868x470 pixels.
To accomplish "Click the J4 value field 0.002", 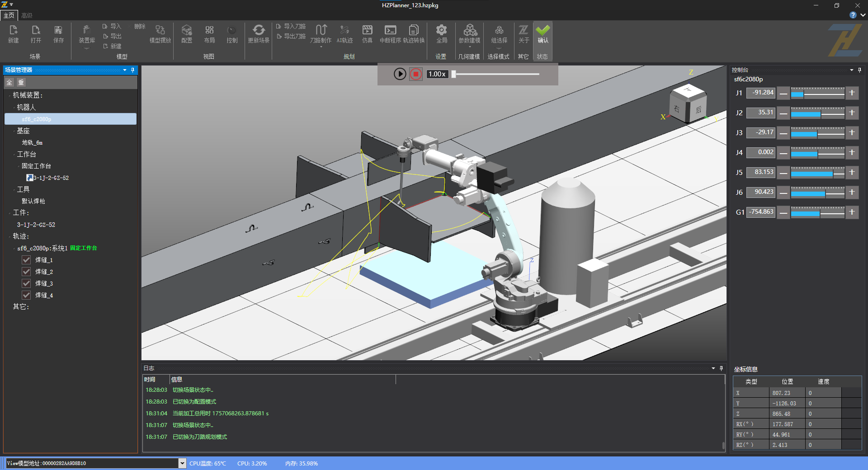I will pyautogui.click(x=761, y=152).
